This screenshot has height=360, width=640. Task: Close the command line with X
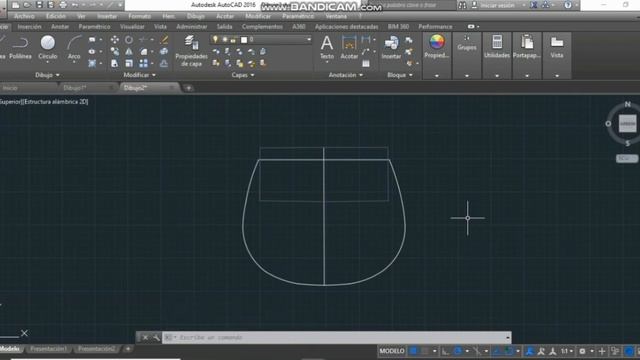pyautogui.click(x=145, y=338)
